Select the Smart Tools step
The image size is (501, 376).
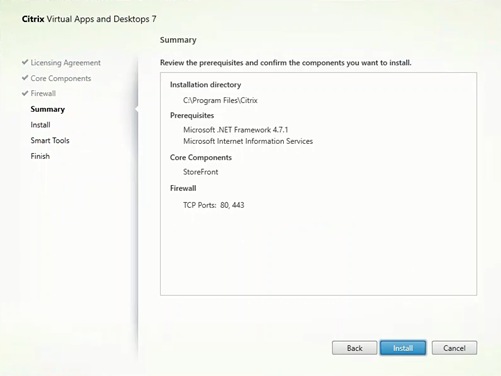tap(50, 140)
